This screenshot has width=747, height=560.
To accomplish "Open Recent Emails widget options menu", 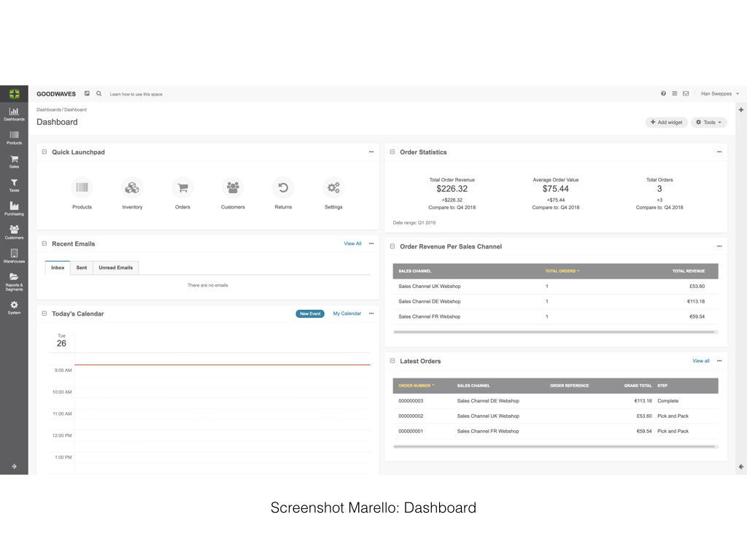I will tap(371, 244).
